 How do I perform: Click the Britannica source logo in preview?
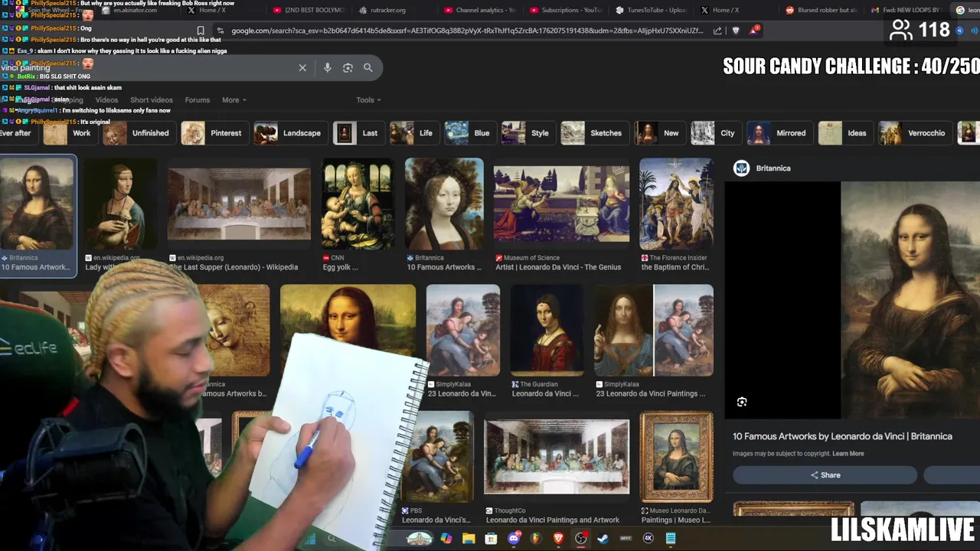[741, 168]
